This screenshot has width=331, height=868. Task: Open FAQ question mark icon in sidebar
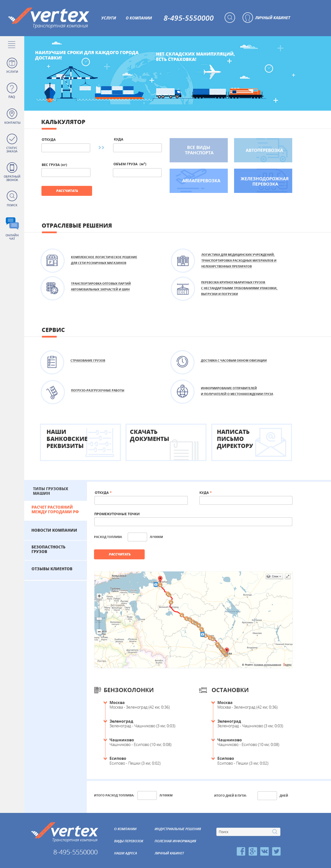tap(12, 88)
